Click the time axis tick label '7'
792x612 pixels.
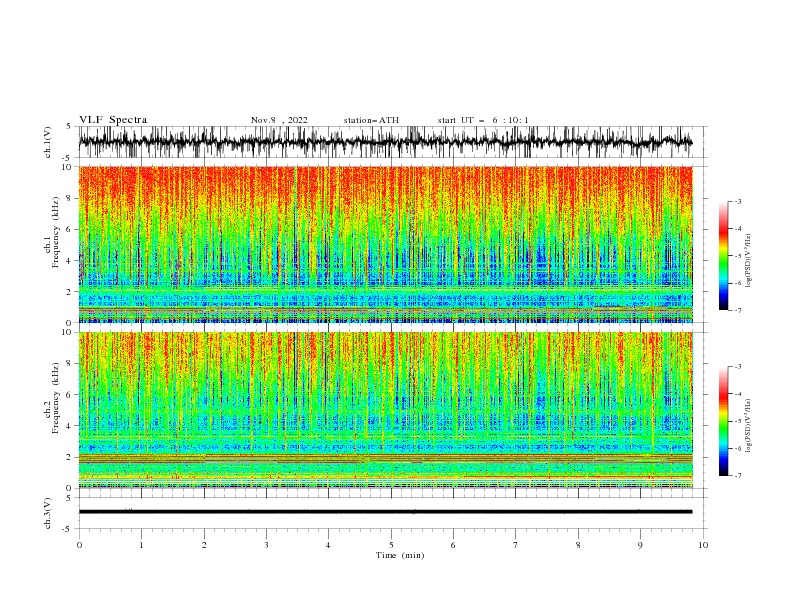click(516, 545)
